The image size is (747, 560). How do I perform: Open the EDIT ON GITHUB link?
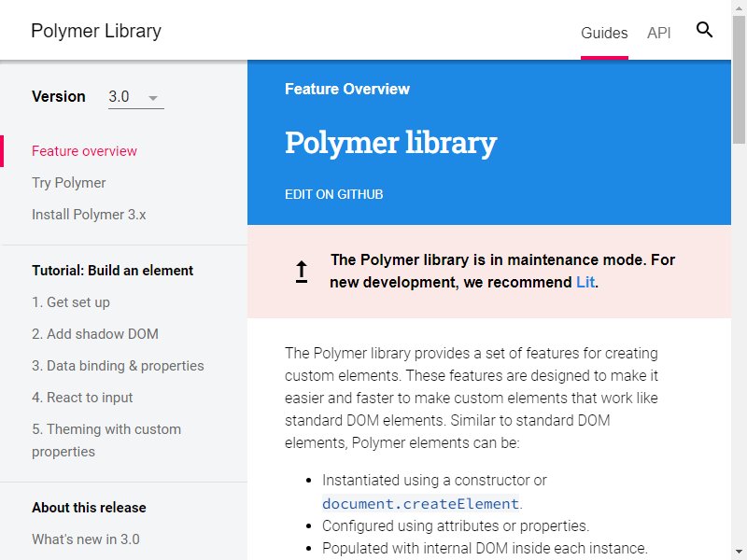334,194
